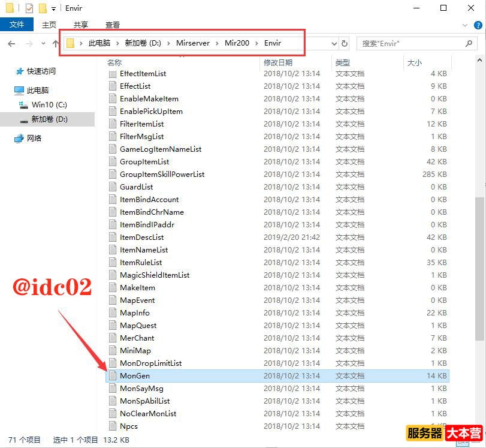Select the MakeItem file icon

[113, 288]
